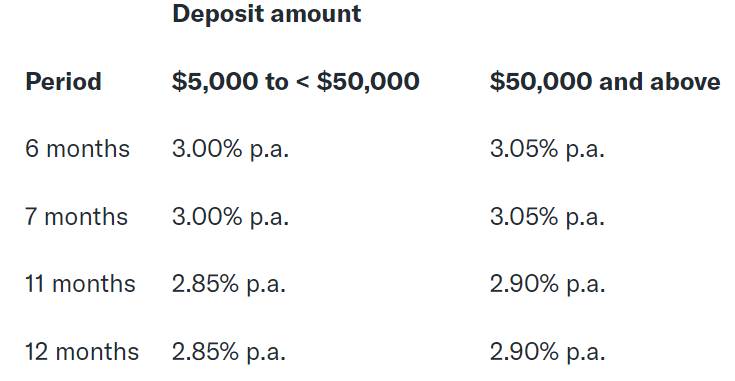Click the '$5,000' text in the header
735x381 pixels.
(x=215, y=82)
